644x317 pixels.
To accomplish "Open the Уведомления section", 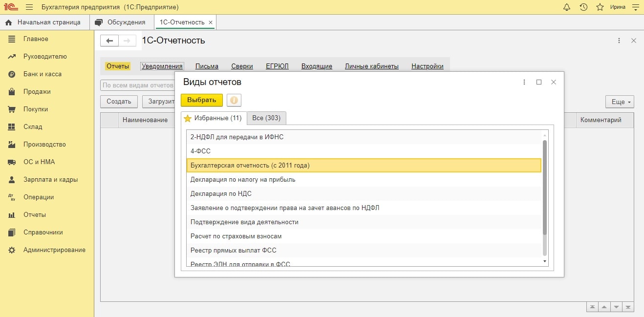I will [x=162, y=66].
